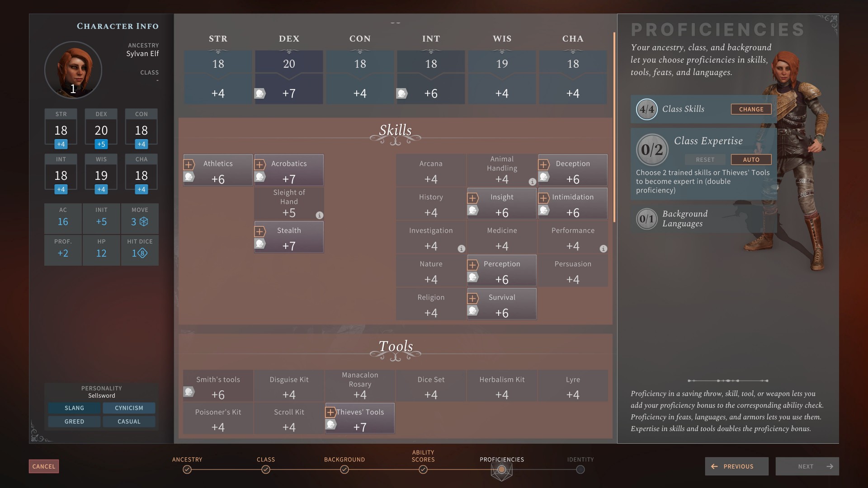Go to the Ancestry step

click(x=187, y=469)
